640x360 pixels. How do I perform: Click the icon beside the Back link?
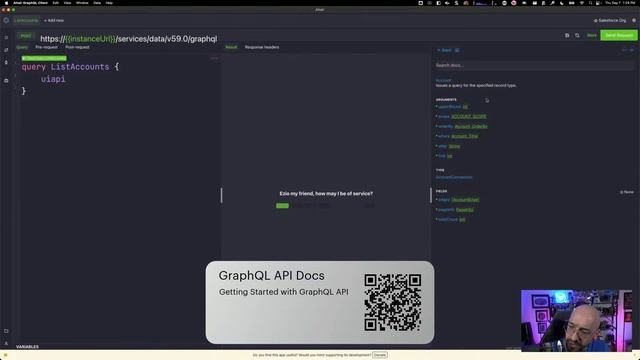tap(457, 50)
